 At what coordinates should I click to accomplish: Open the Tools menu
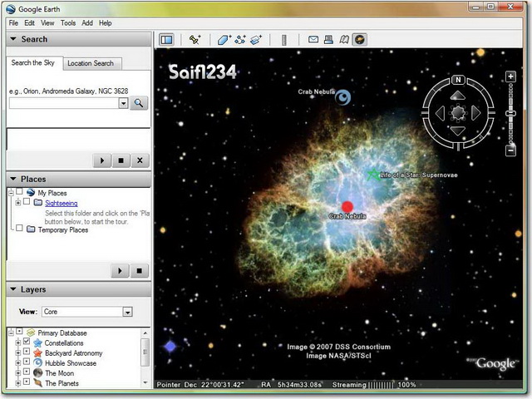(68, 23)
